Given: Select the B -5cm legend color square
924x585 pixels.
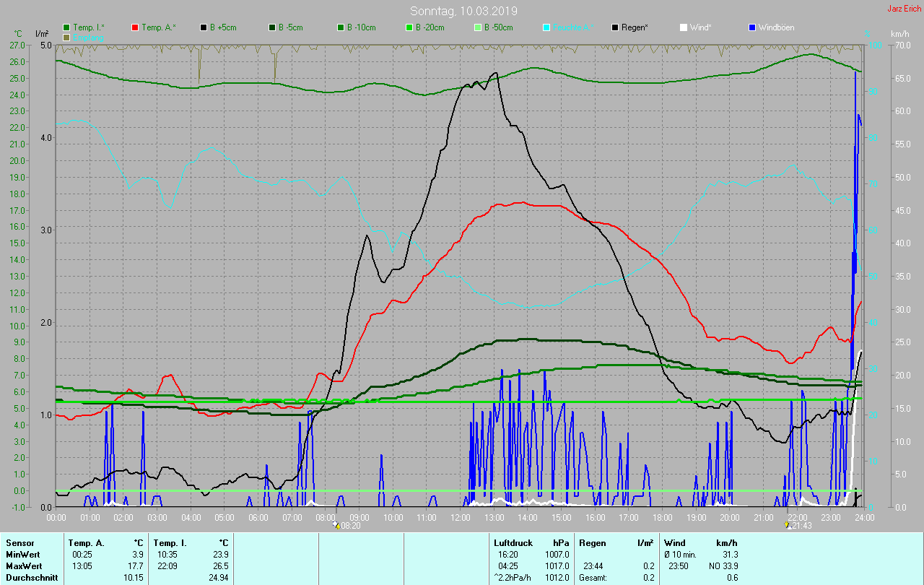Looking at the screenshot, I should pyautogui.click(x=273, y=27).
